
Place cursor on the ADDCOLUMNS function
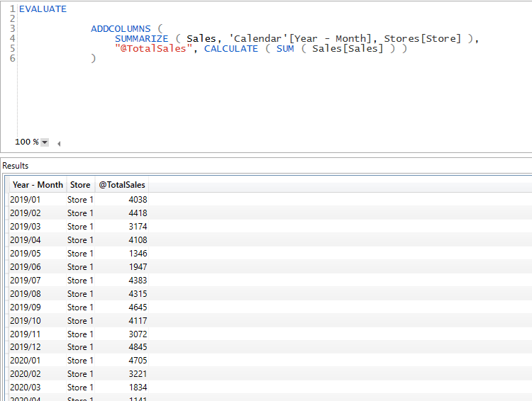pos(121,29)
